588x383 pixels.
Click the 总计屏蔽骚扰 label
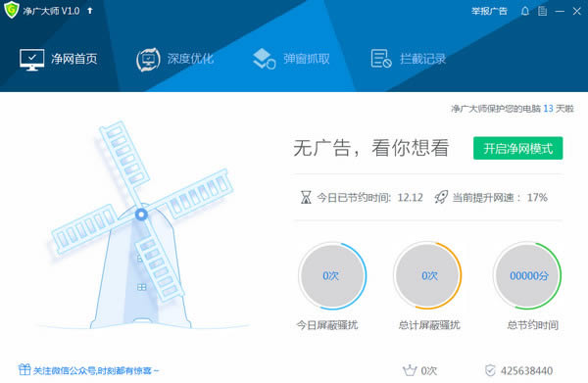pos(429,324)
